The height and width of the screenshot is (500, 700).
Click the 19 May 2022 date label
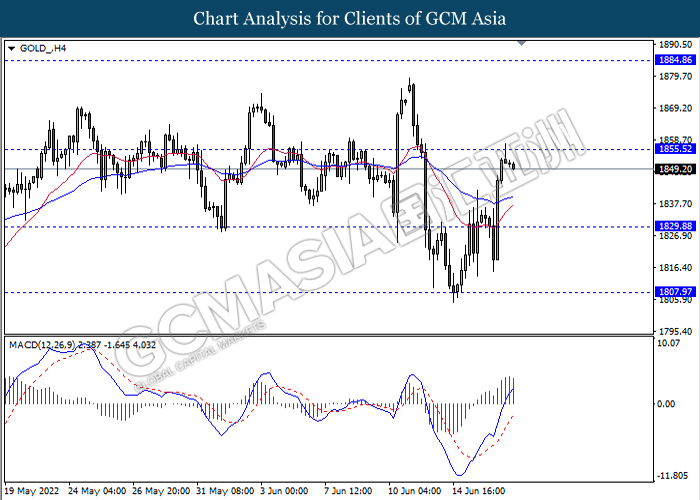point(33,491)
